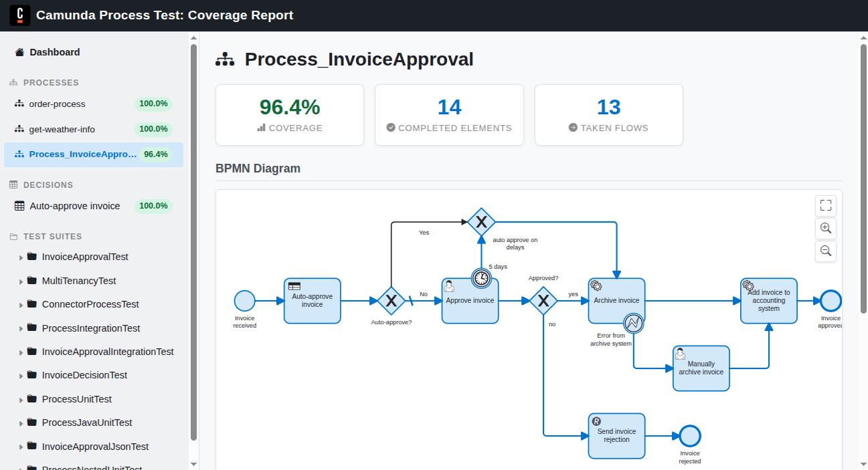The width and height of the screenshot is (868, 470).
Task: Expand the InvoiceApprovalIntegrationTest suite arrow
Action: tap(21, 352)
